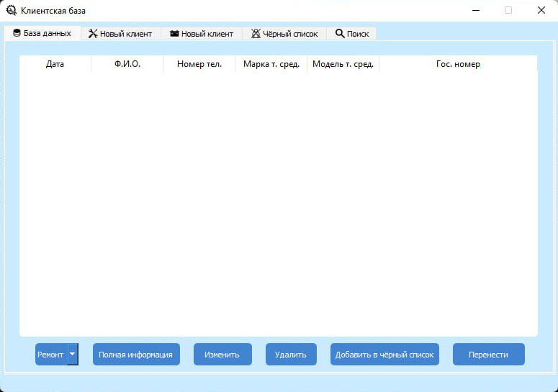
Task: Click the Модель т. сред. column header
Action: [343, 64]
